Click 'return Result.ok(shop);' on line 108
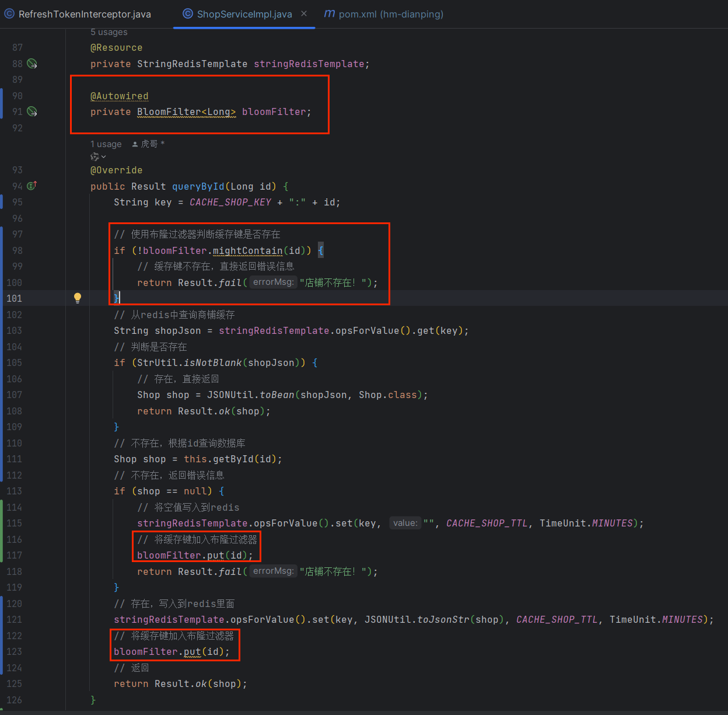728x715 pixels. 204,411
